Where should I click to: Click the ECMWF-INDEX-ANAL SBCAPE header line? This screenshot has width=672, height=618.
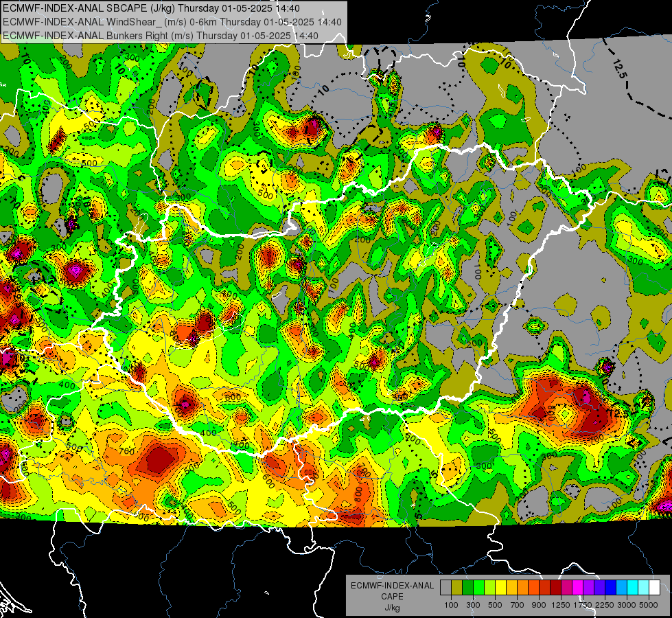(151, 8)
